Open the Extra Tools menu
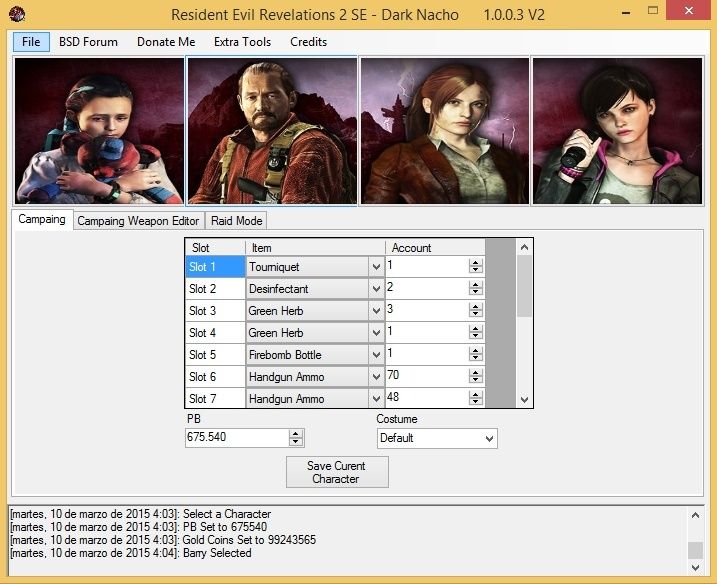 coord(242,42)
